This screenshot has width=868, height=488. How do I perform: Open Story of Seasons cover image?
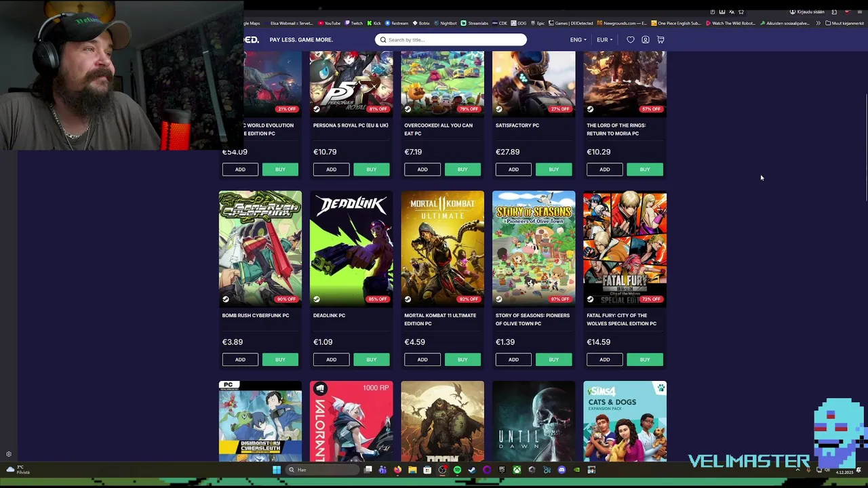[534, 249]
